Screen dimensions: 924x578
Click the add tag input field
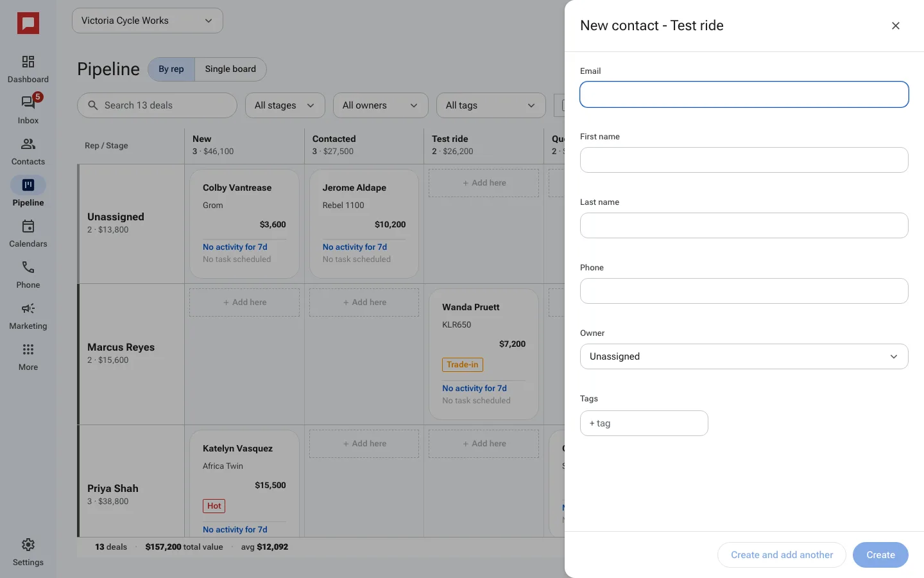pyautogui.click(x=644, y=423)
